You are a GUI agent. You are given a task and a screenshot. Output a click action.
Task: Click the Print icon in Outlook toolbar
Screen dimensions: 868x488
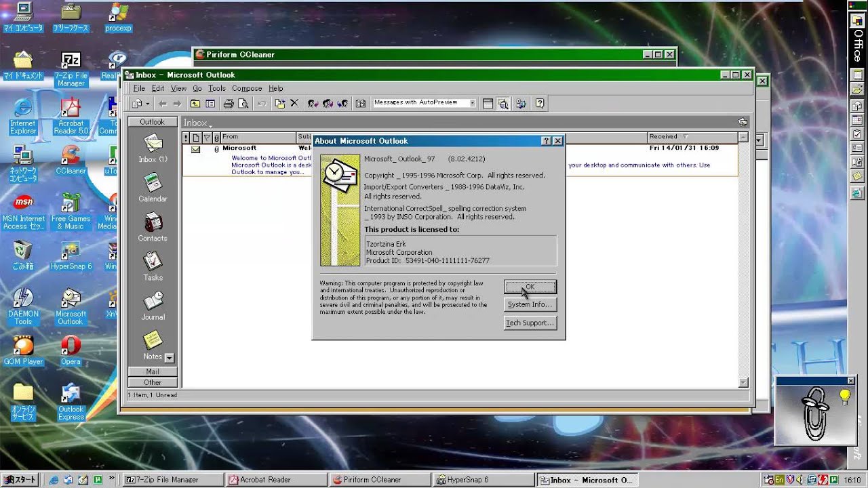229,104
